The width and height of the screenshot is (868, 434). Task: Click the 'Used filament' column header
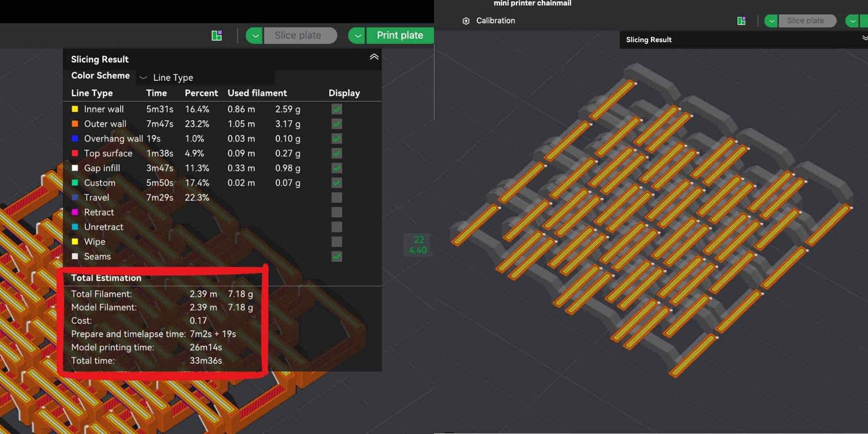click(257, 93)
